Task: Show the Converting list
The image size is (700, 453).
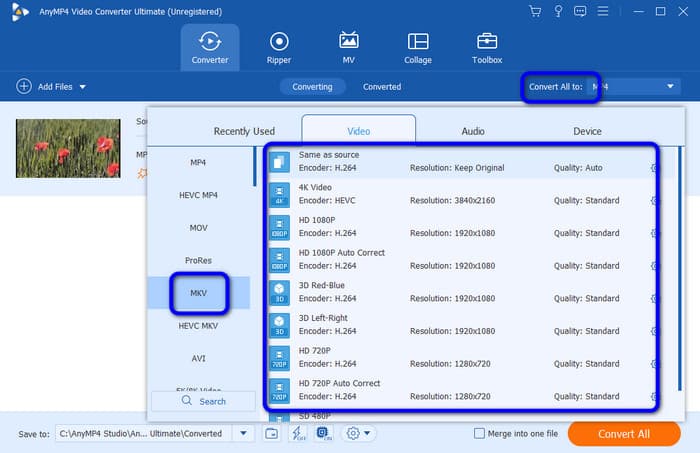Action: click(312, 87)
